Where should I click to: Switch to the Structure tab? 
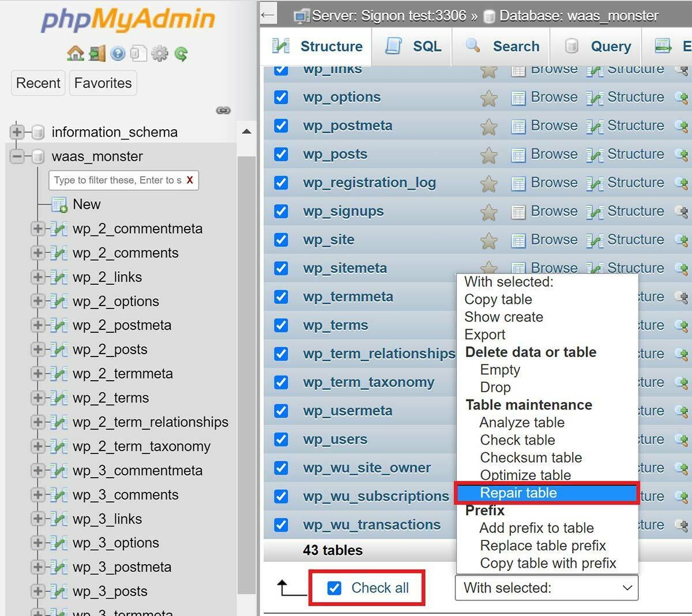(x=318, y=46)
